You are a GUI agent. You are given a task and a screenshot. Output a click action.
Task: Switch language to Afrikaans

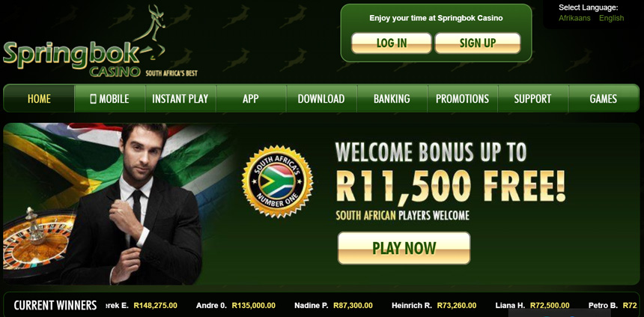574,18
